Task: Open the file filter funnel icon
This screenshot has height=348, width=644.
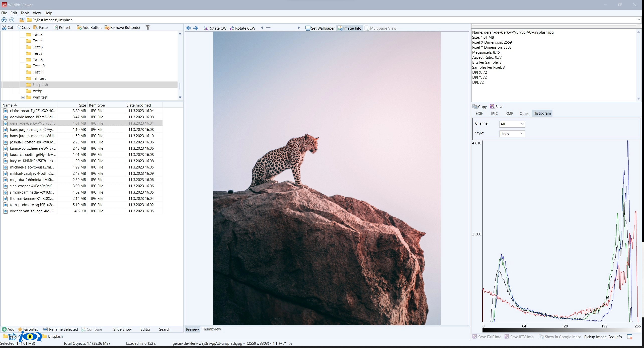Action: (148, 27)
